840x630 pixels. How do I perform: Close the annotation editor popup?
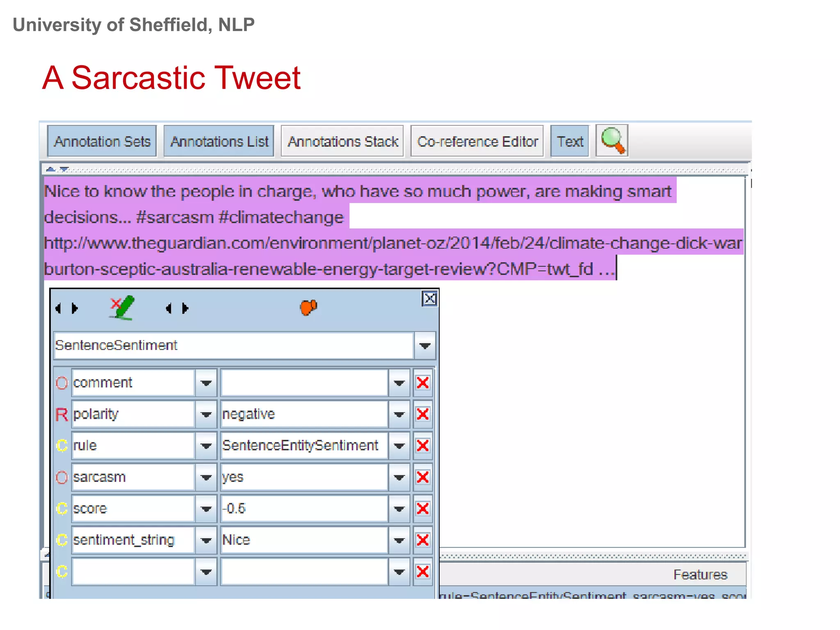point(429,299)
